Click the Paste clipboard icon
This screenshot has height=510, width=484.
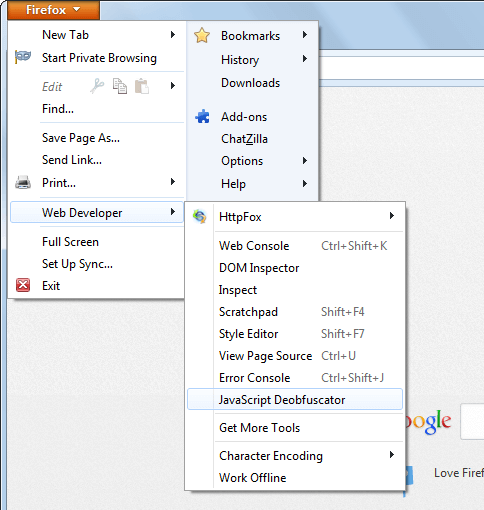point(142,86)
